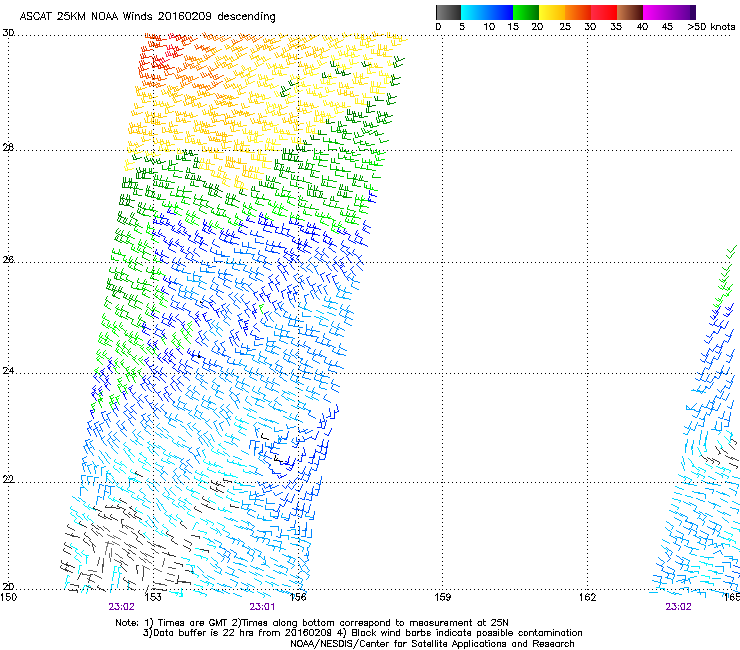Click the "23:02" time label near longitude 165
740x650 pixels.
678,607
